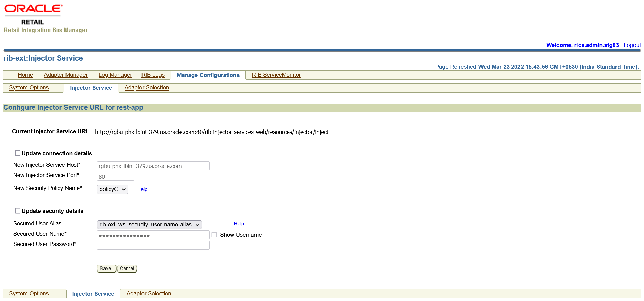
Task: Click the Welcome, rics.admin.stg83 text
Action: 582,45
